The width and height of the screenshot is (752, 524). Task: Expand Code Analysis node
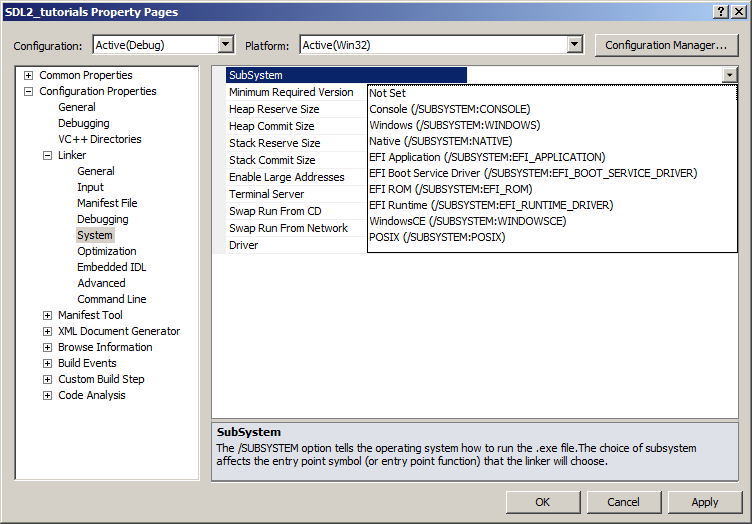click(47, 396)
